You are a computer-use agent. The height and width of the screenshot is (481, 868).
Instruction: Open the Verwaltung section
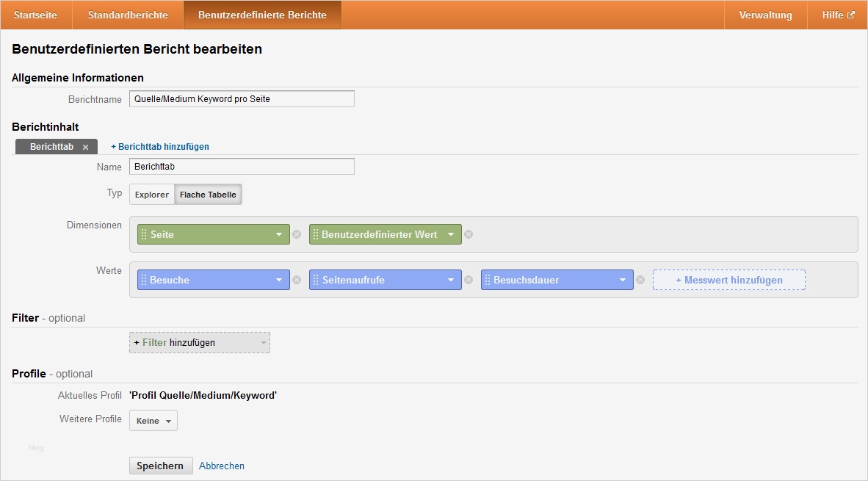(x=765, y=14)
